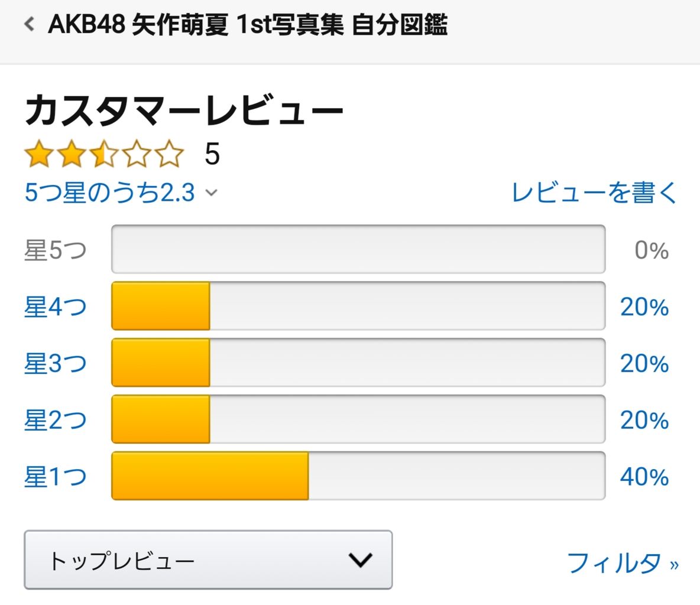The image size is (700, 605).
Task: Click the 20% link beside 星2つ
Action: 644,420
